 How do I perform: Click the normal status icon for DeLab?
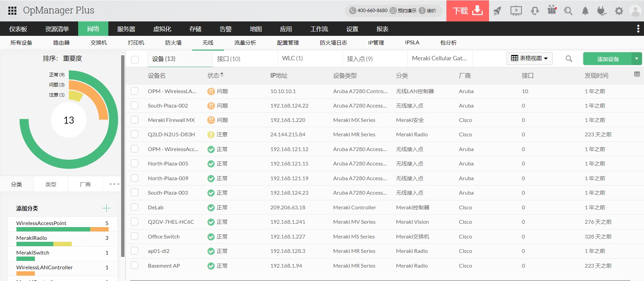(x=211, y=208)
